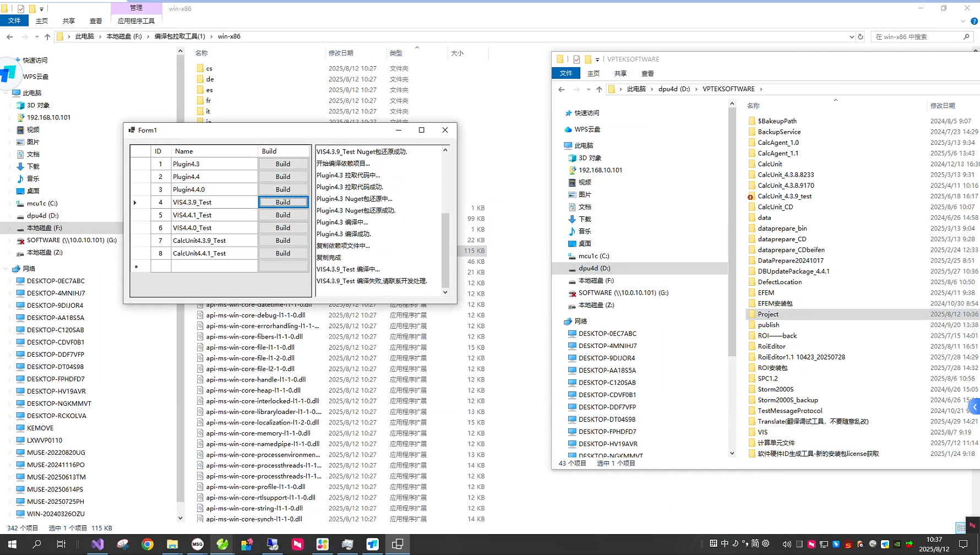Click the Form1 log panel scrollbar

tap(445, 248)
